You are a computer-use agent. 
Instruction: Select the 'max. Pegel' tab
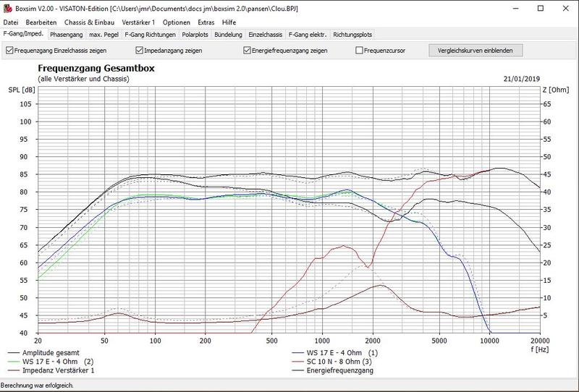point(104,34)
